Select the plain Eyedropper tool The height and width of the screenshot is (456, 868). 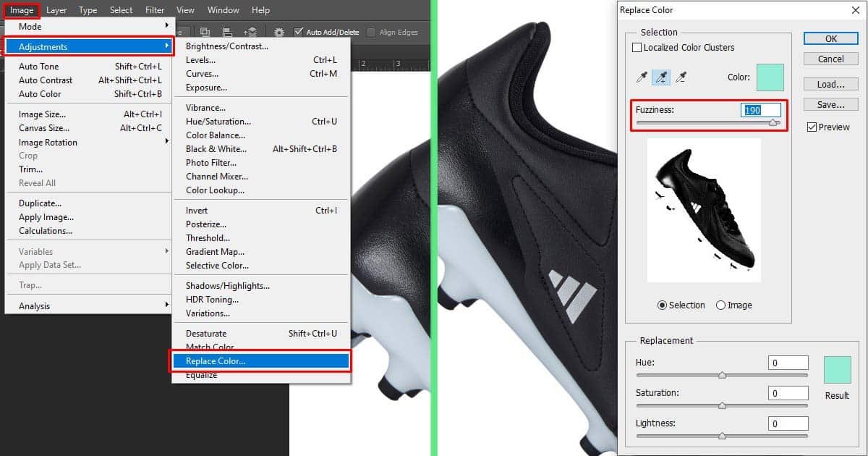[x=642, y=77]
